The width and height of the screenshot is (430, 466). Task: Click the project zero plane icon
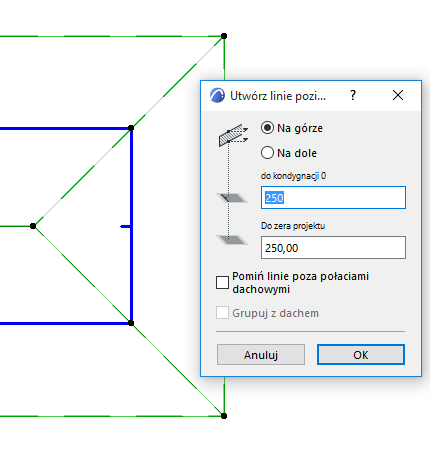[232, 240]
